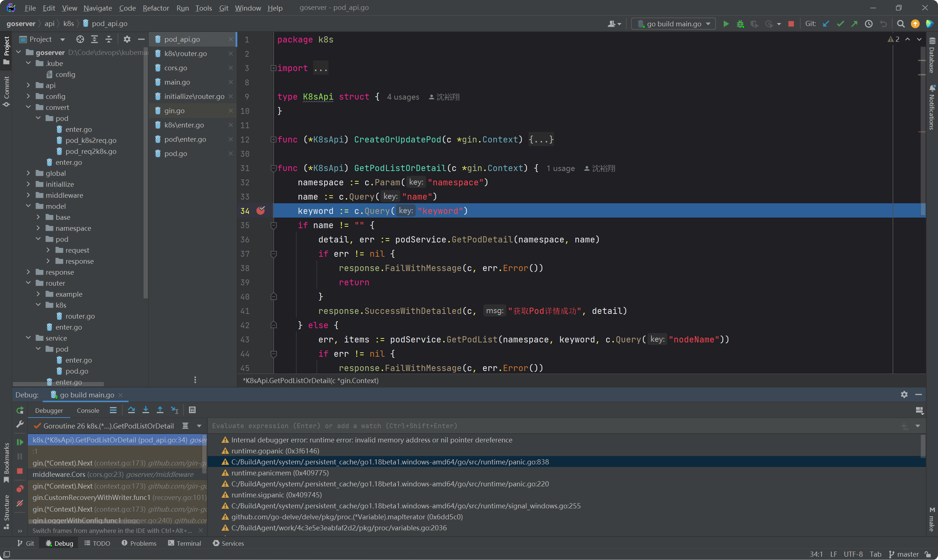This screenshot has height=560, width=938.
Task: Run to cursor in debugger toolbar
Action: 174,410
